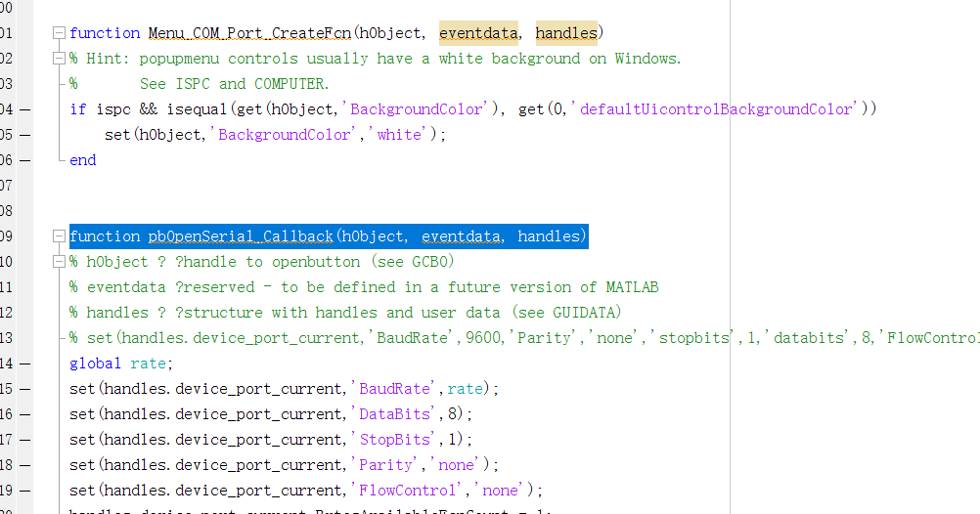Click 'BackgroundColor' string in the set white line
The width and height of the screenshot is (980, 514).
click(285, 135)
